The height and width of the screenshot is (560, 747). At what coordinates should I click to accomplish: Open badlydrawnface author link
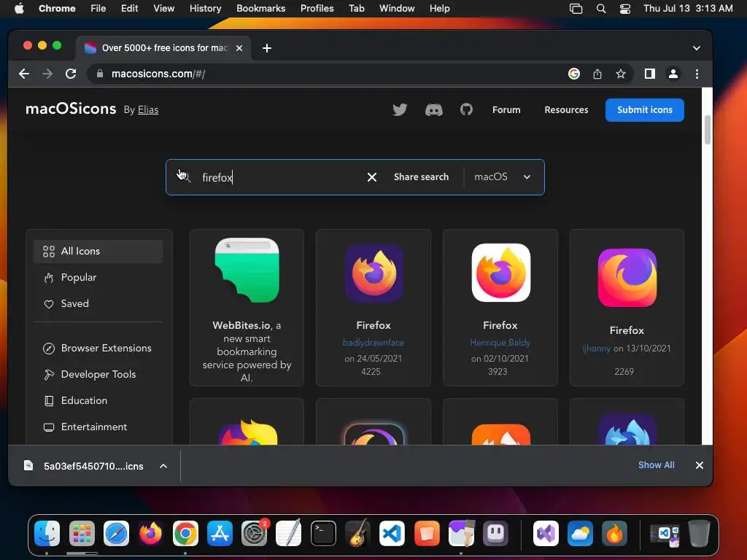[373, 343]
